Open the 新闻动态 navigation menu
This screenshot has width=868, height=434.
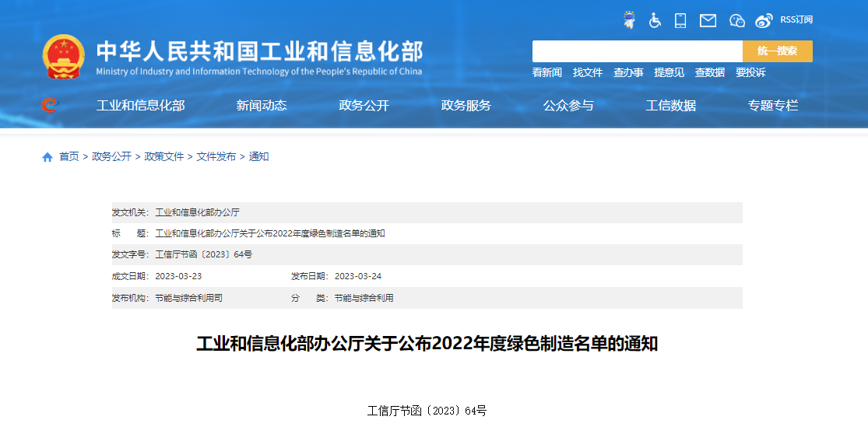[x=262, y=106]
